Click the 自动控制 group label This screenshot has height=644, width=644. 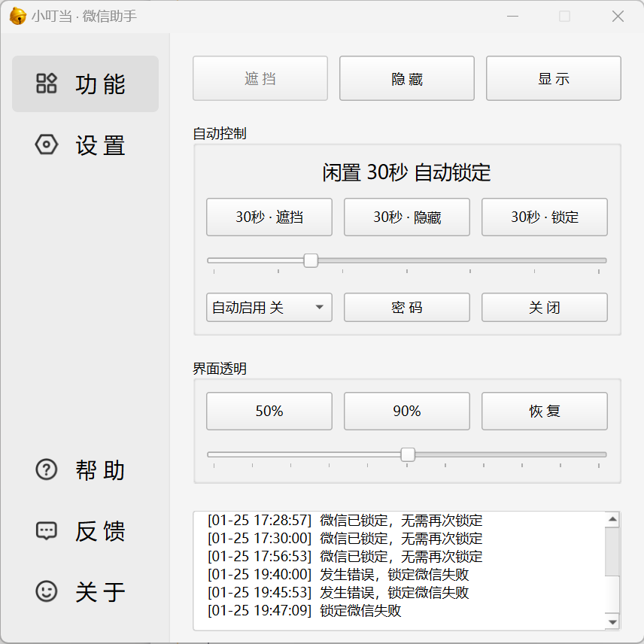pos(220,133)
